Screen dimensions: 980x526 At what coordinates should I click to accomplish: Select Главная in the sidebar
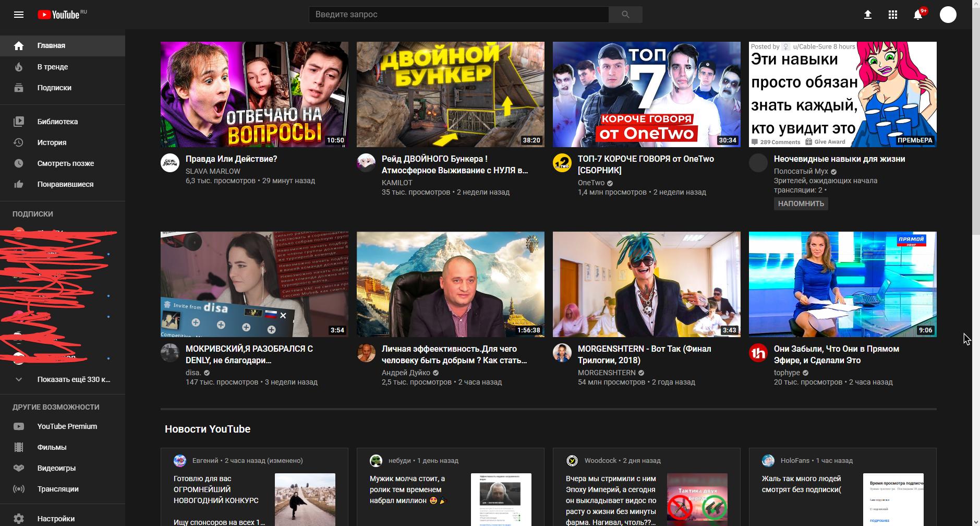tap(63, 46)
